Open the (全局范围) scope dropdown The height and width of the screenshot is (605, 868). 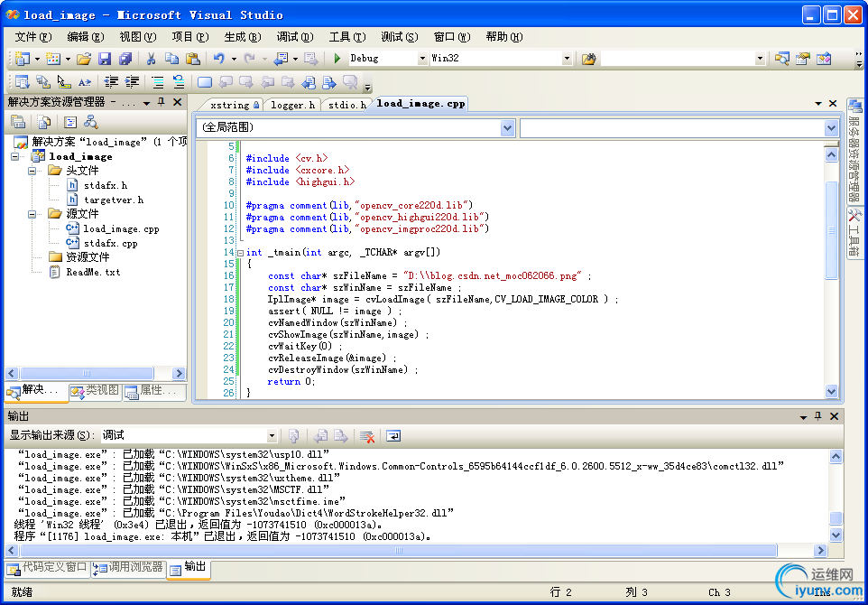[508, 128]
